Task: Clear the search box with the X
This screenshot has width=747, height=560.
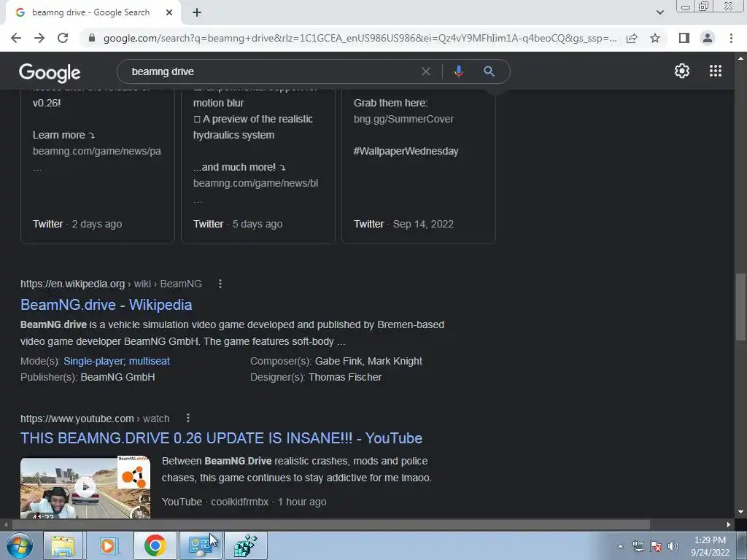Action: (x=426, y=71)
